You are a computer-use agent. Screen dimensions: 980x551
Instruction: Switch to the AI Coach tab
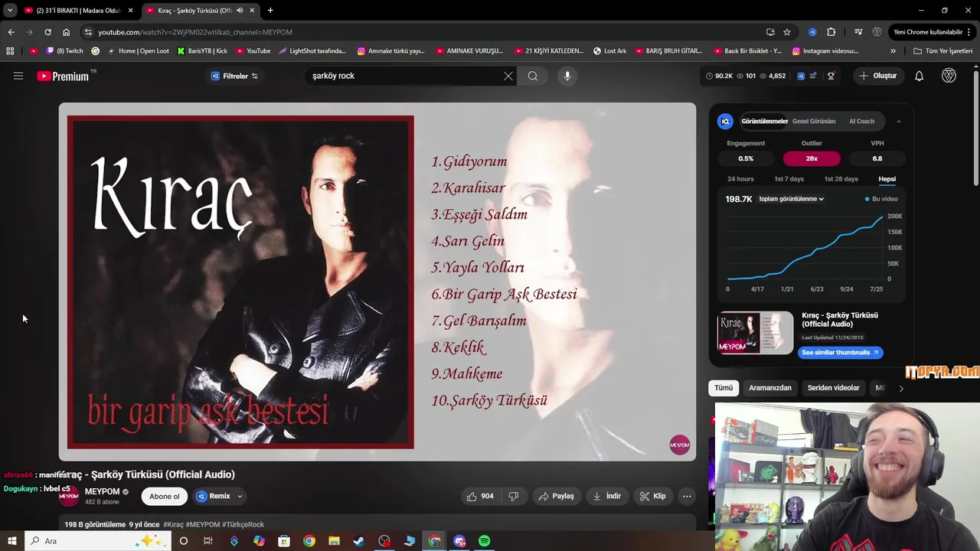point(861,121)
